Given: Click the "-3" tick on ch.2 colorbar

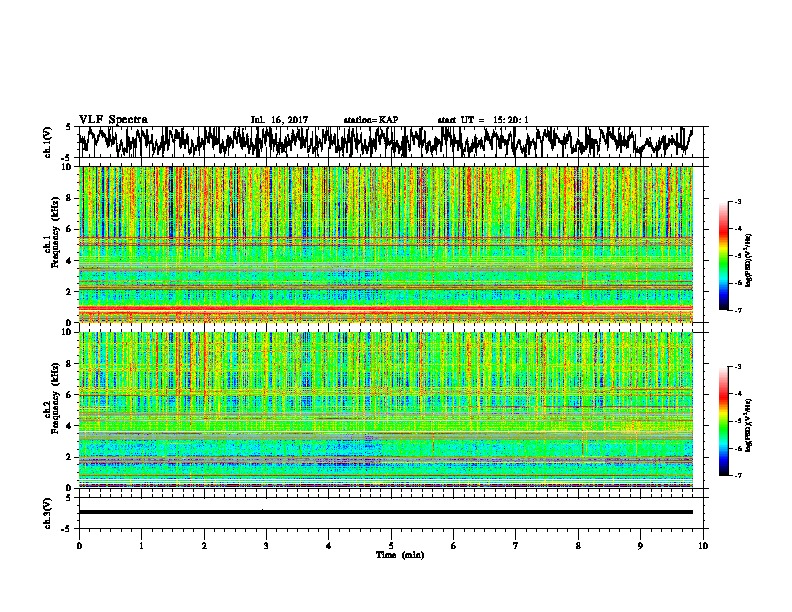Looking at the screenshot, I should coord(738,367).
